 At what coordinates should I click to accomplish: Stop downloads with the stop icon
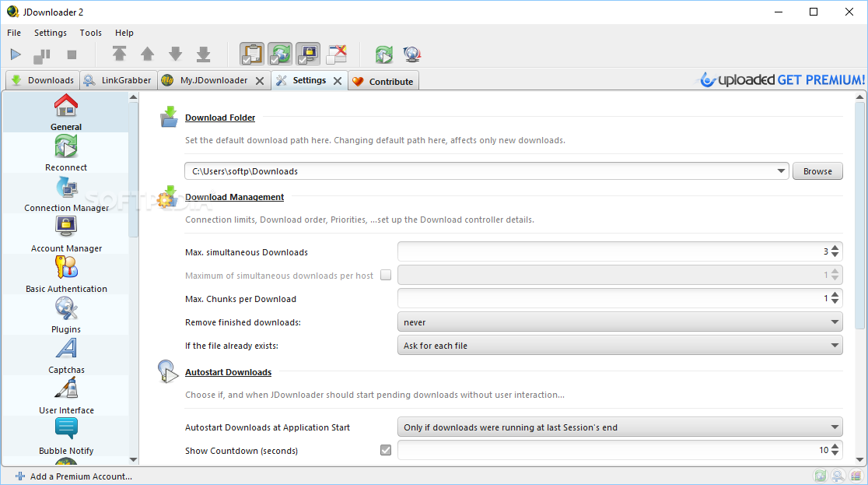[x=72, y=54]
